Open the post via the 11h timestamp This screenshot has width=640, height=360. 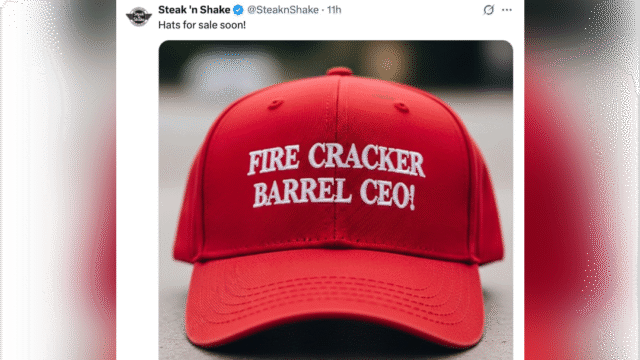334,10
